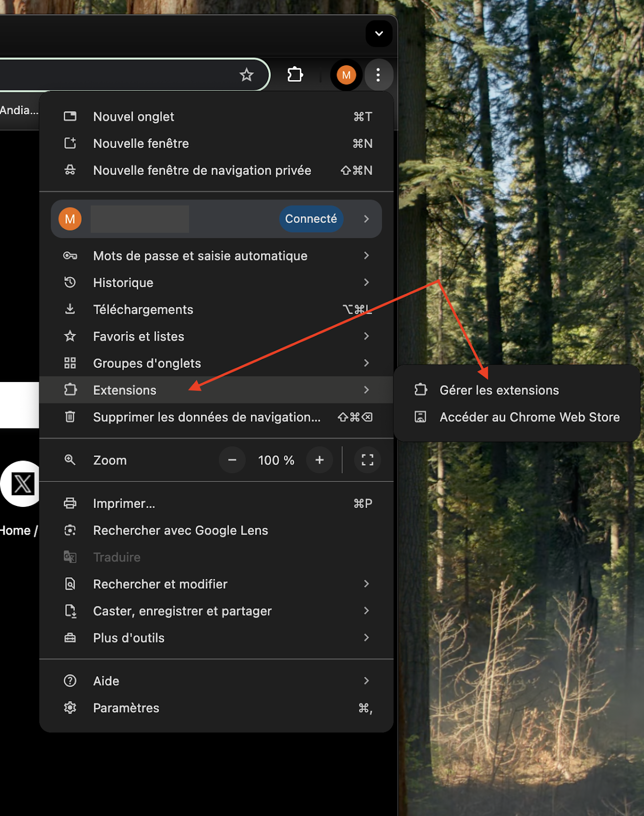Click the password key icon
644x816 pixels.
(x=70, y=256)
